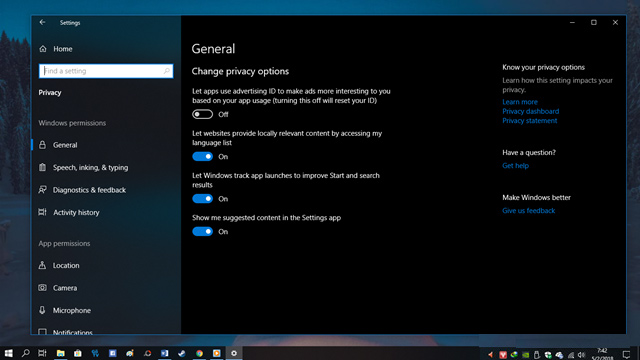Disable the track app launches toggle
Screen dimensions: 640x360
[x=202, y=199]
